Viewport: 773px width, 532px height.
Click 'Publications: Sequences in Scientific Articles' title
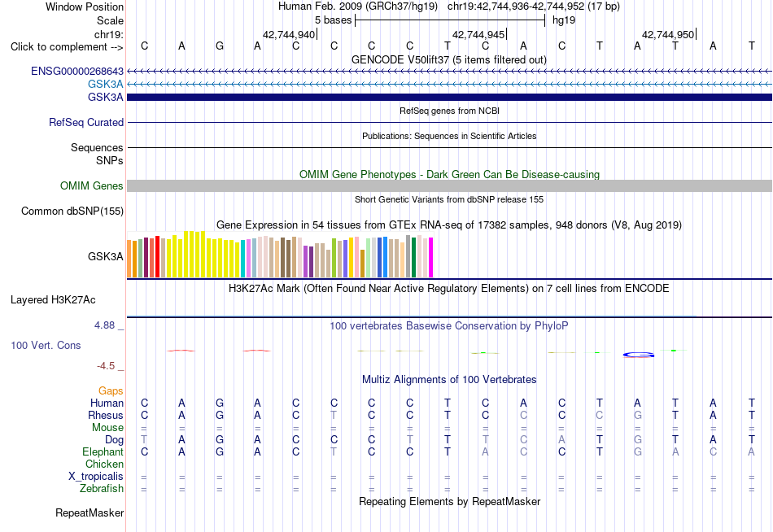(x=449, y=136)
